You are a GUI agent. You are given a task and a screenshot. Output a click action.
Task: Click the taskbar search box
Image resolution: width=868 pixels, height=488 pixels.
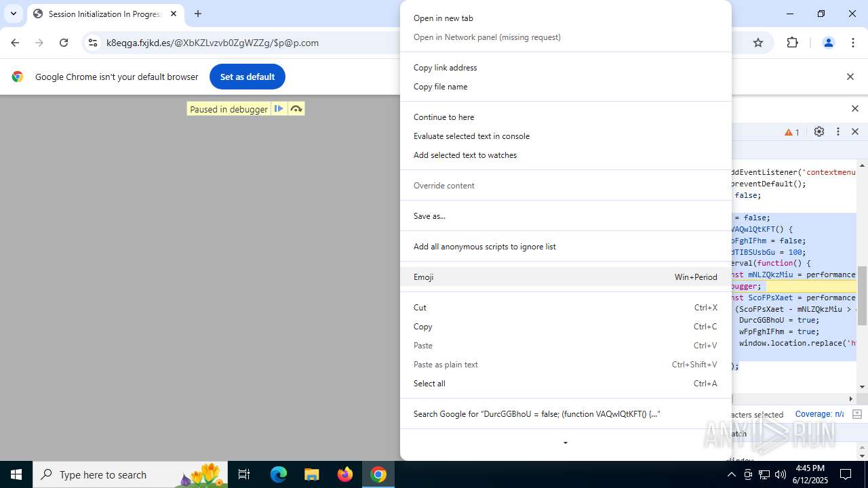[x=130, y=474]
